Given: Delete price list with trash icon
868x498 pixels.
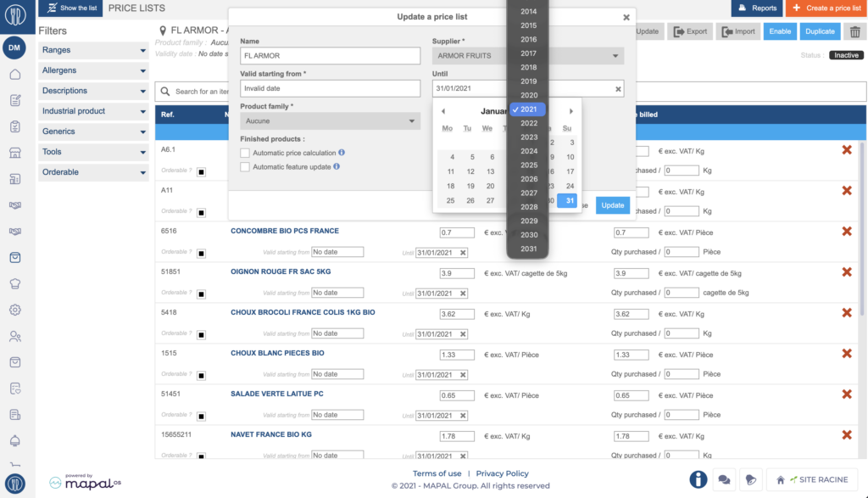Looking at the screenshot, I should pos(855,31).
